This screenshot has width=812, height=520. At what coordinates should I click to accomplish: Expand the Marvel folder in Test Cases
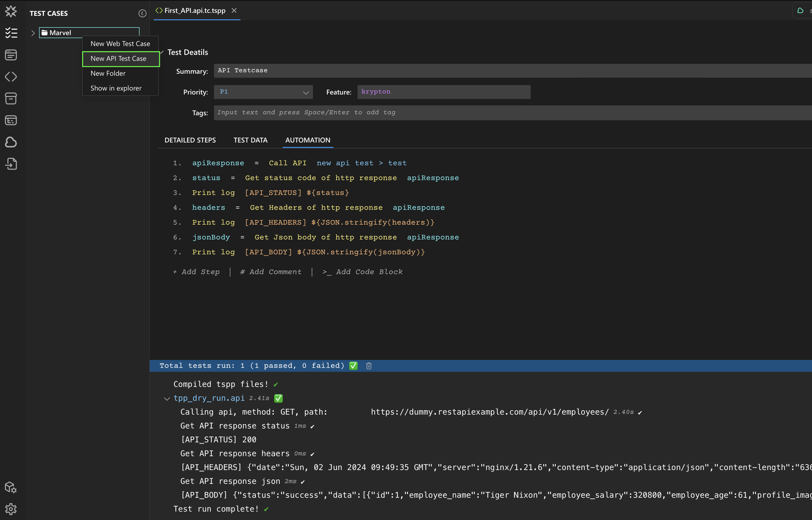coord(33,33)
